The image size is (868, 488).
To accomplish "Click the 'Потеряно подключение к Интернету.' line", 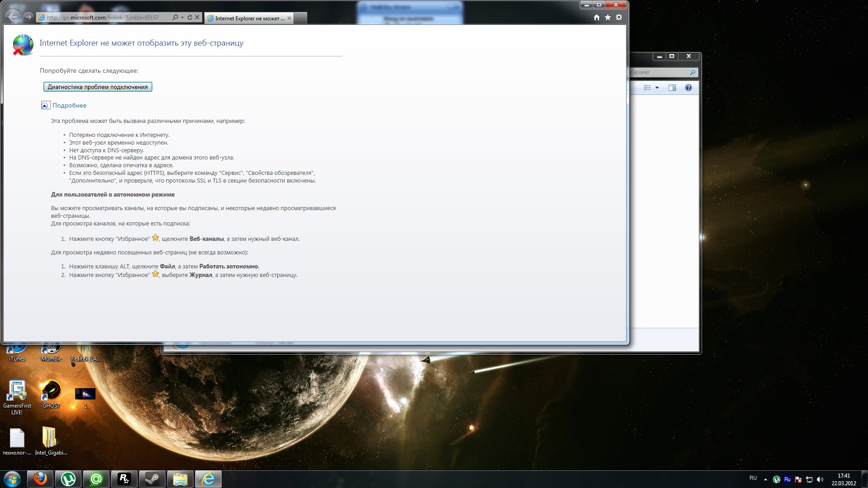I will [119, 135].
